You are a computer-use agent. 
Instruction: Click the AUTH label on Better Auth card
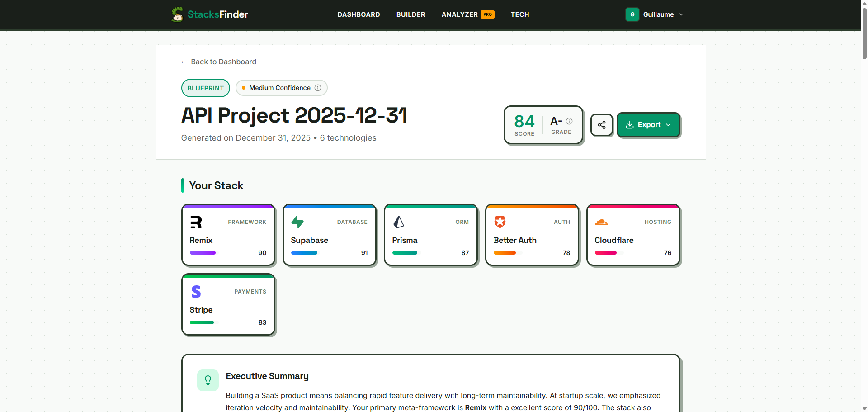562,222
